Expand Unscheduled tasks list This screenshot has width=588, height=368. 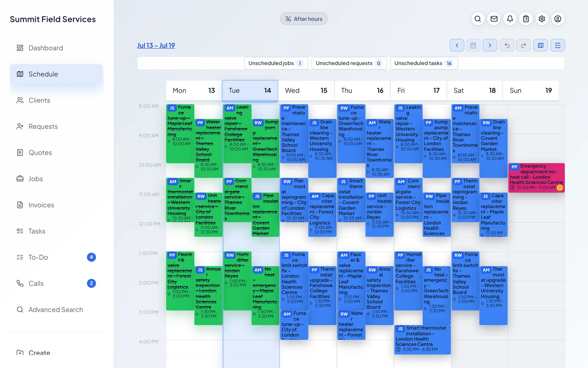pos(424,63)
